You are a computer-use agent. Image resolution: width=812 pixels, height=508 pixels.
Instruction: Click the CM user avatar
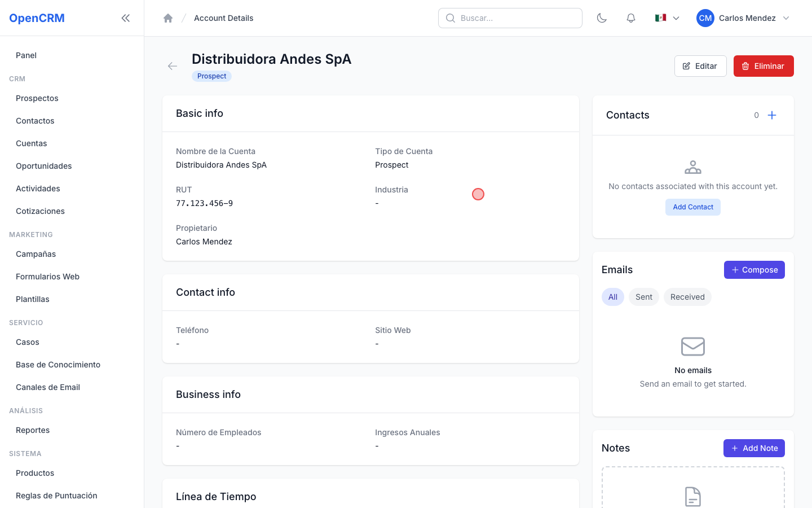pos(705,18)
